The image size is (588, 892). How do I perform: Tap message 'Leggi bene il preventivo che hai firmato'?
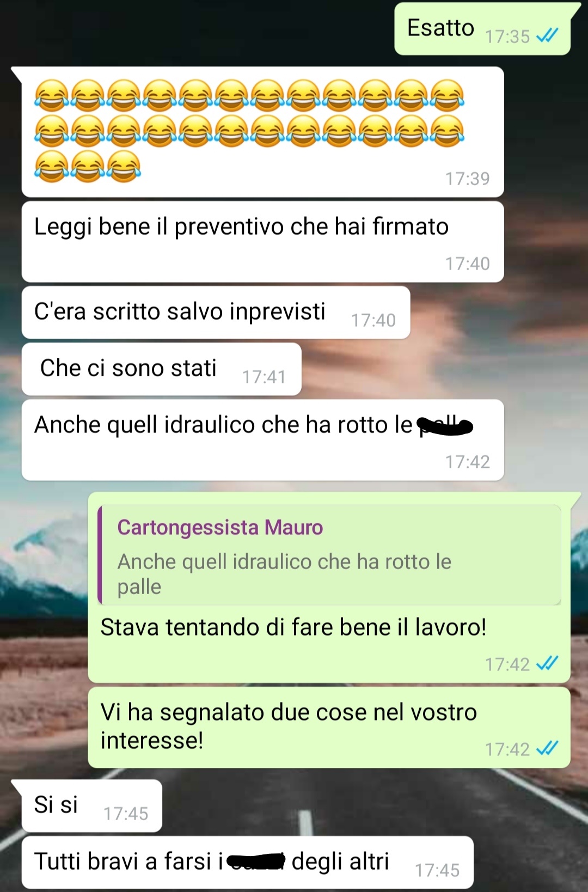tap(262, 242)
